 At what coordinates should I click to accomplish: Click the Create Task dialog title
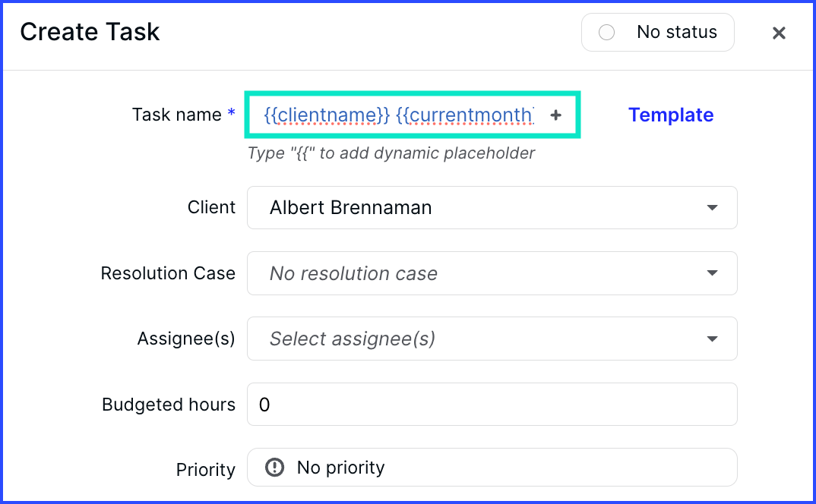(x=90, y=32)
